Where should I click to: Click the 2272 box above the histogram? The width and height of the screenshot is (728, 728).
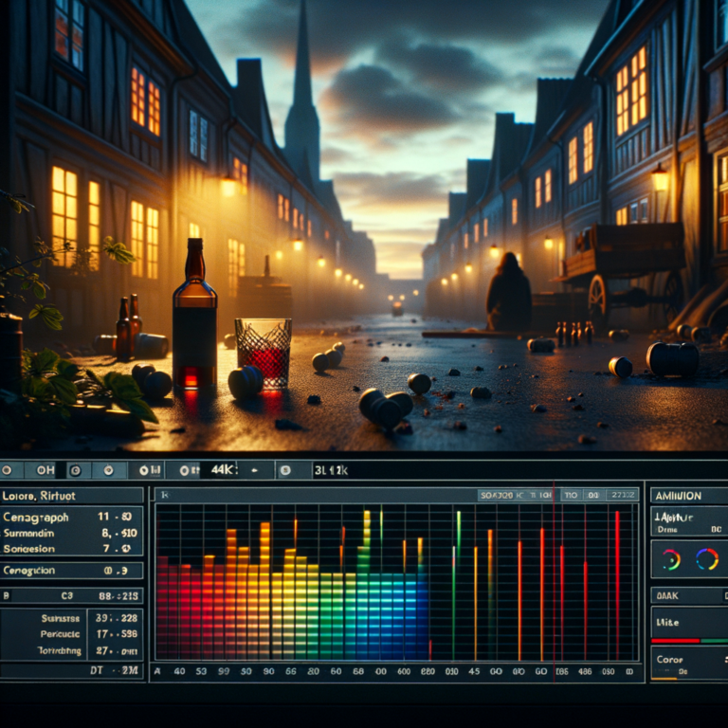[624, 495]
